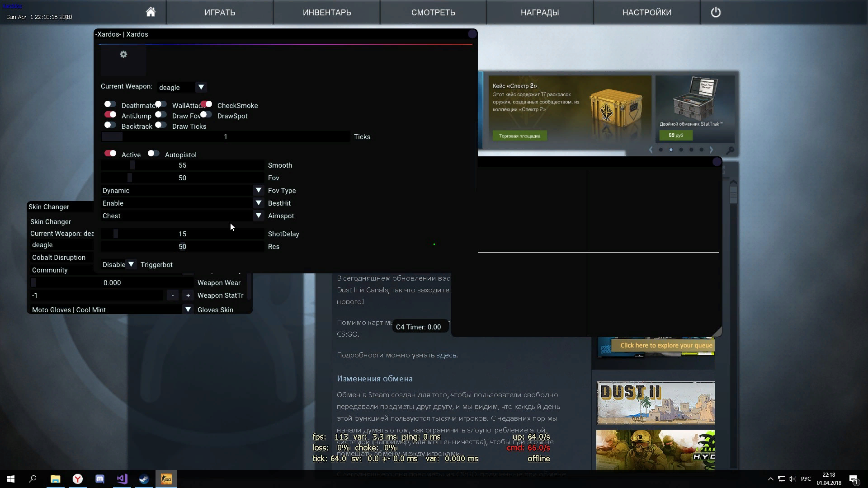Click the next arrow on the store carousel
This screenshot has width=868, height=488.
711,150
